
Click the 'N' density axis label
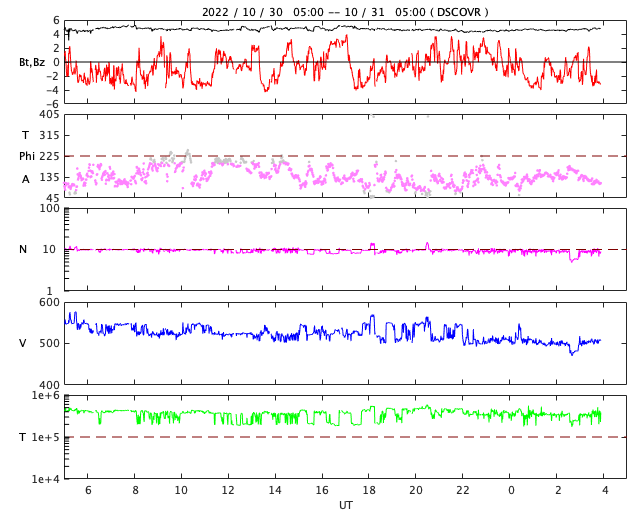[23, 249]
